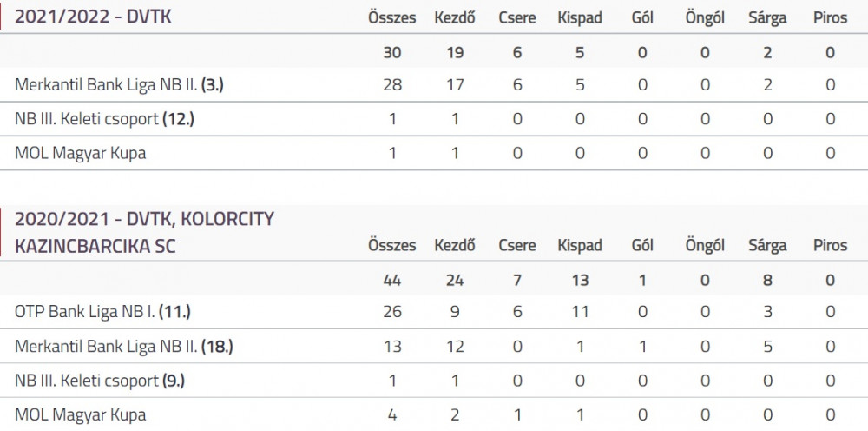Click Csere column header in 2021/2022 table
The image size is (868, 431).
tap(517, 17)
